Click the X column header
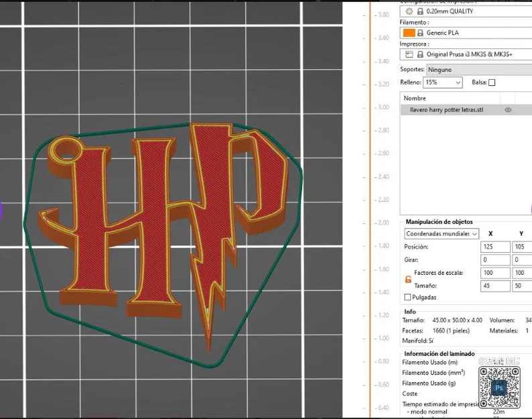Viewport: 532px width, 419px height. coord(490,233)
